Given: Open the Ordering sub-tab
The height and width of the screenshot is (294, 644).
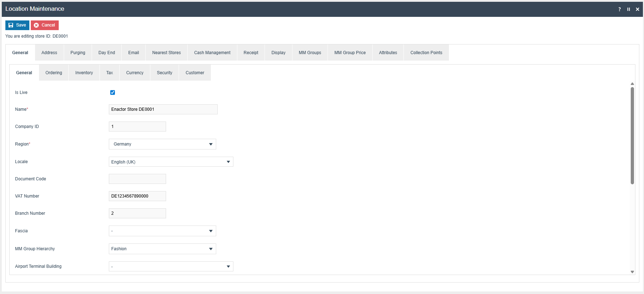Looking at the screenshot, I should coord(54,73).
